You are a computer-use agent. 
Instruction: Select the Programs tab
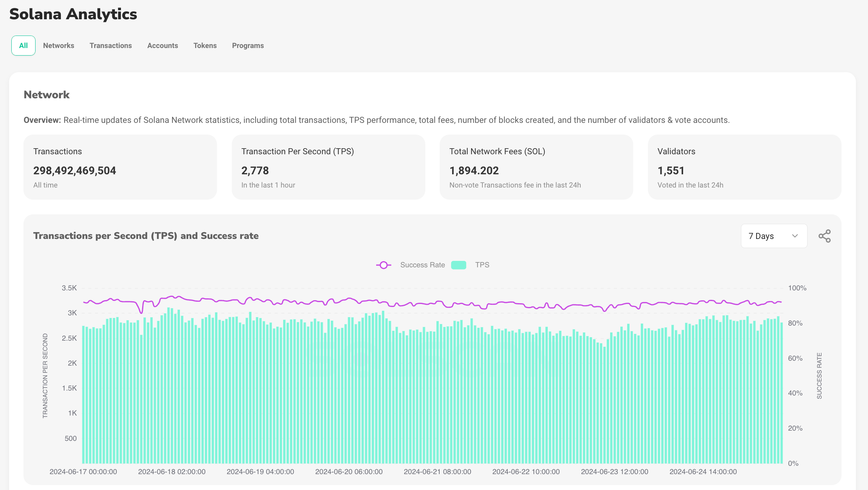(248, 45)
